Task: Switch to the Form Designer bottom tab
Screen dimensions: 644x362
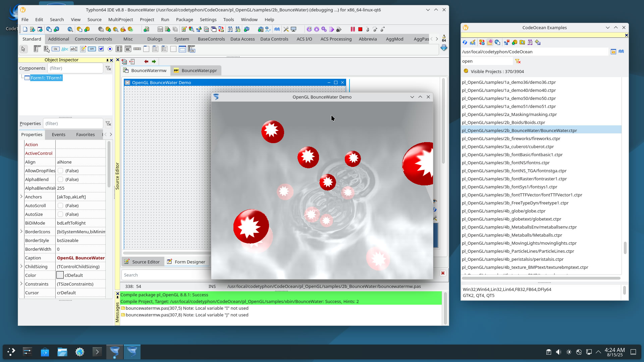Action: [x=186, y=262]
